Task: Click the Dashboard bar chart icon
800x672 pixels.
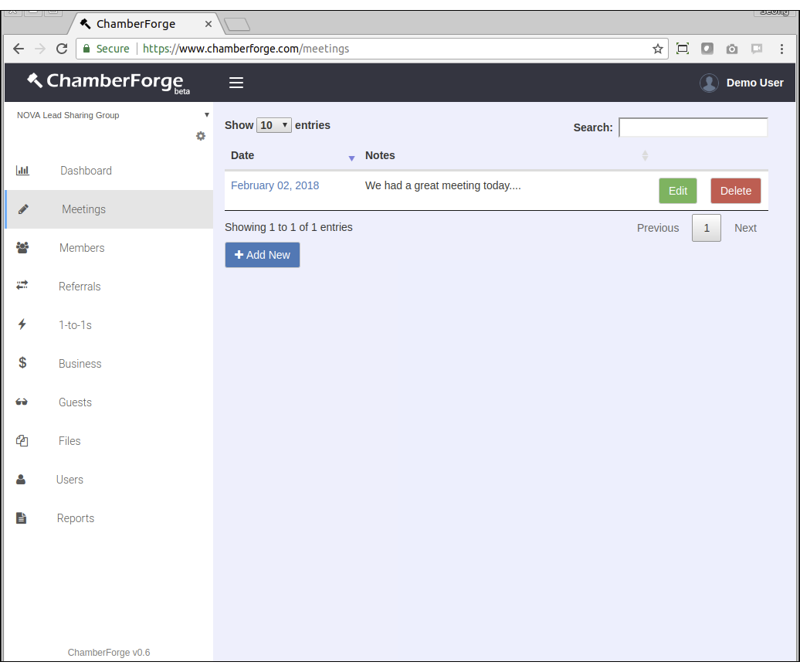Action: pyautogui.click(x=22, y=171)
